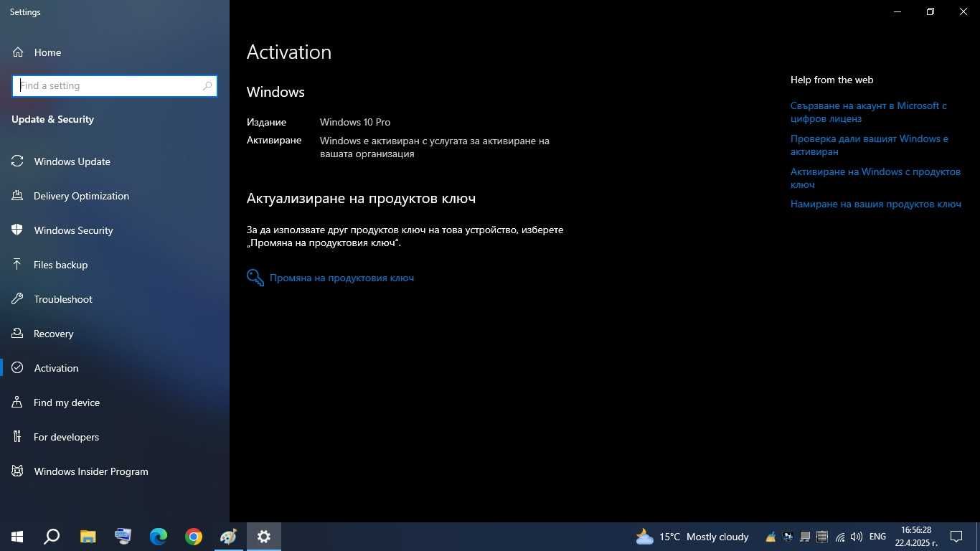Image resolution: width=980 pixels, height=551 pixels.
Task: Switch to the Paint app on taskbar
Action: 228,537
